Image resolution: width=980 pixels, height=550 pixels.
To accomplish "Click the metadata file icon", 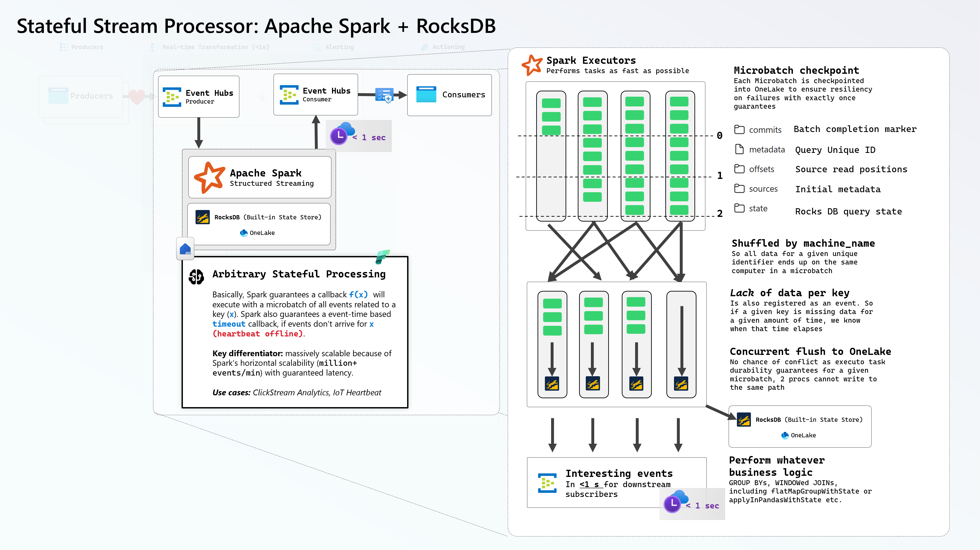I will pyautogui.click(x=739, y=150).
